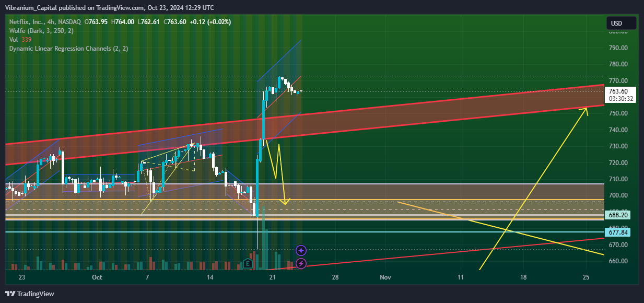The height and width of the screenshot is (303, 644).
Task: Click the 730.00 price axis label
Action: (618, 146)
